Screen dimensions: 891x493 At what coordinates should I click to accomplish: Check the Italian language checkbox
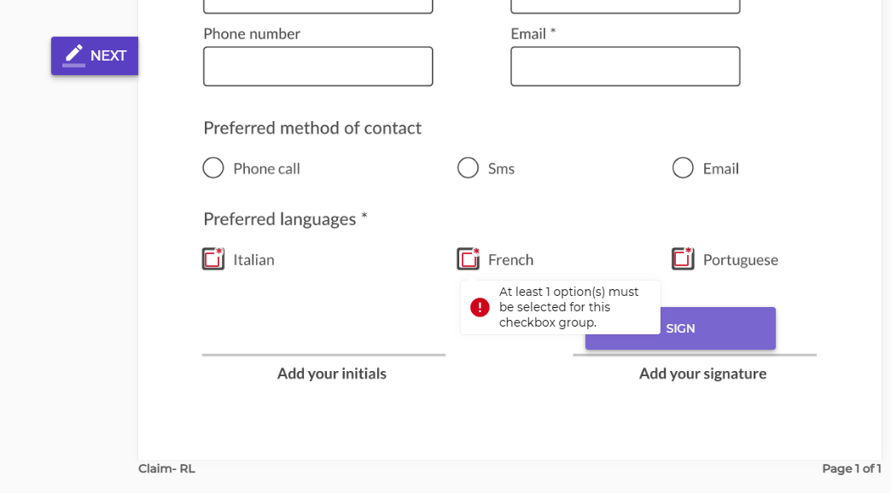pyautogui.click(x=214, y=259)
